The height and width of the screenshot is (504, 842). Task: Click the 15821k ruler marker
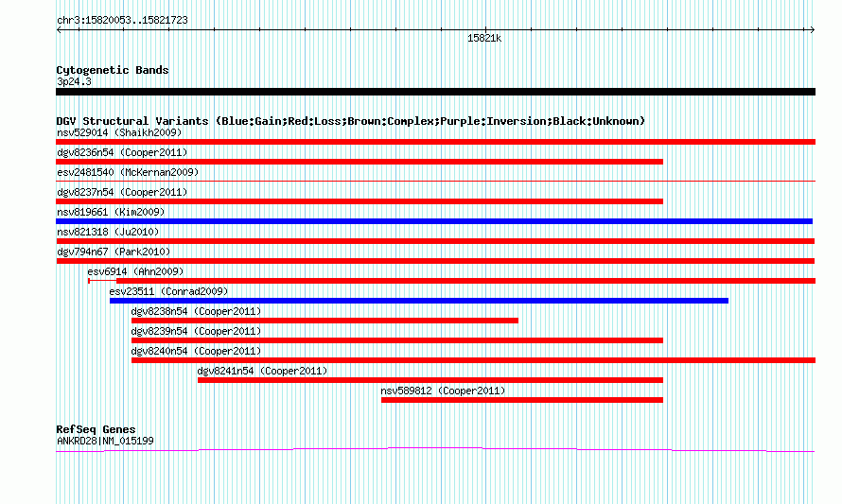[484, 38]
